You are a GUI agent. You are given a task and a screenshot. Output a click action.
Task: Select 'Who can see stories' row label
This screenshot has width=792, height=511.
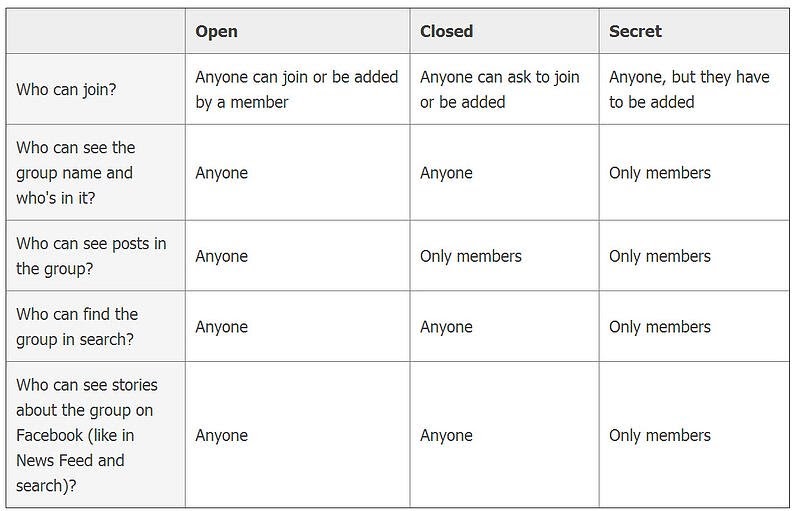pos(87,435)
